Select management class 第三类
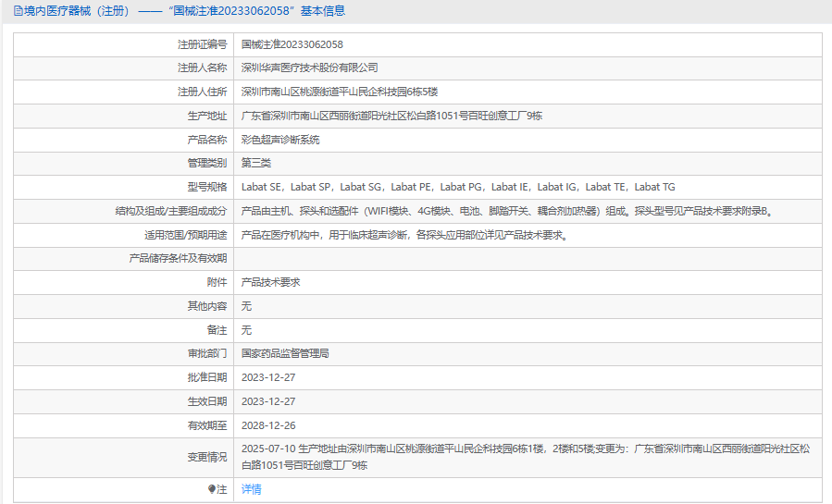 (255, 164)
